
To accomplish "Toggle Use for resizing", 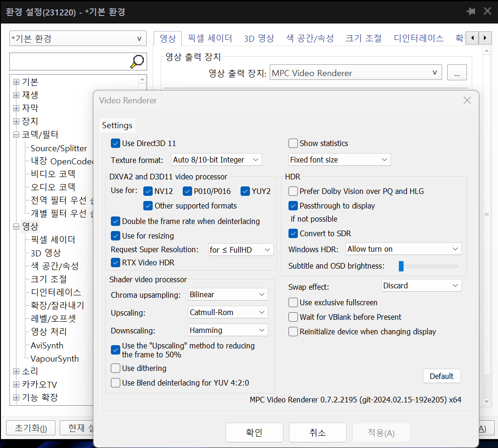I will (x=116, y=236).
